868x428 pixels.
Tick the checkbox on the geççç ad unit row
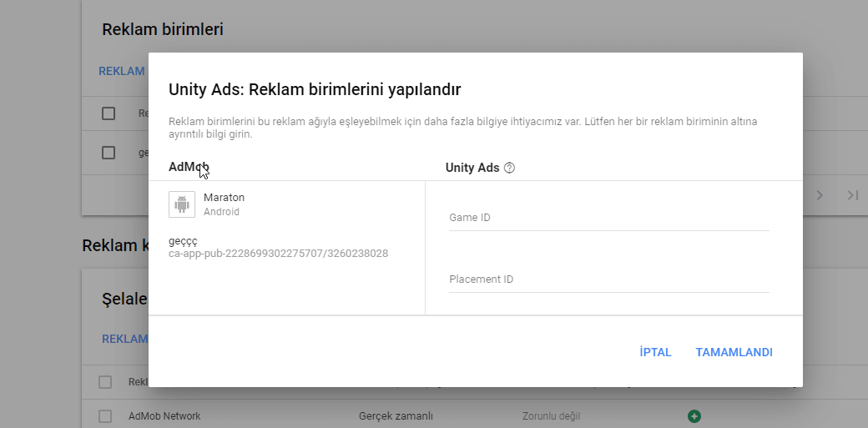[108, 153]
